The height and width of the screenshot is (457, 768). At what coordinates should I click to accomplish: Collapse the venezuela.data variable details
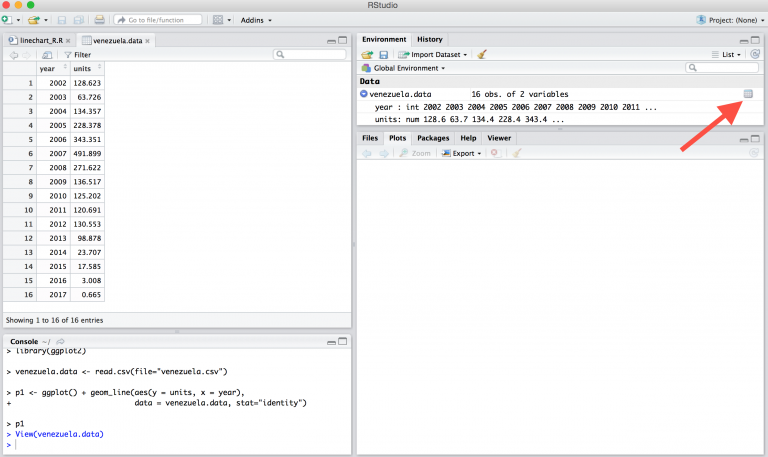point(364,94)
